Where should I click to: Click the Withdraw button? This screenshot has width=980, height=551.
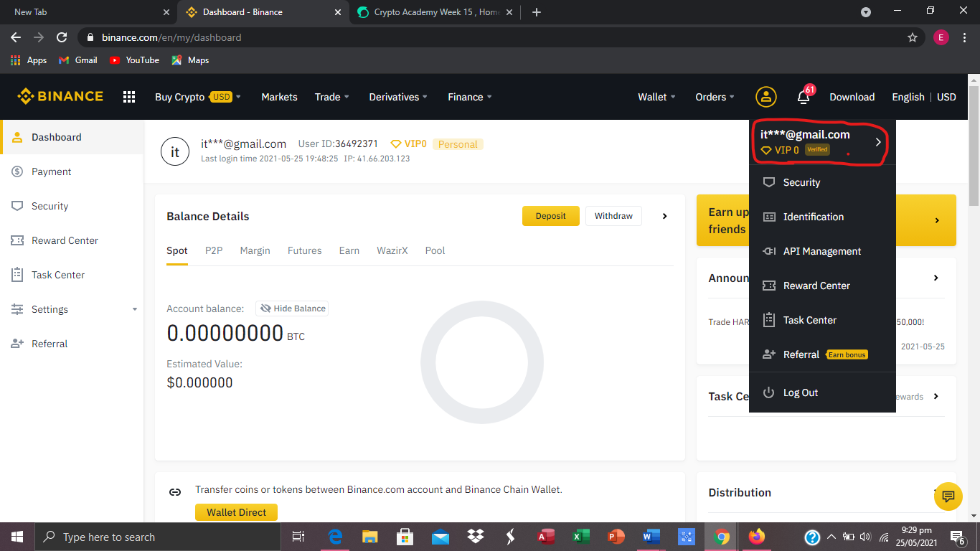point(613,216)
